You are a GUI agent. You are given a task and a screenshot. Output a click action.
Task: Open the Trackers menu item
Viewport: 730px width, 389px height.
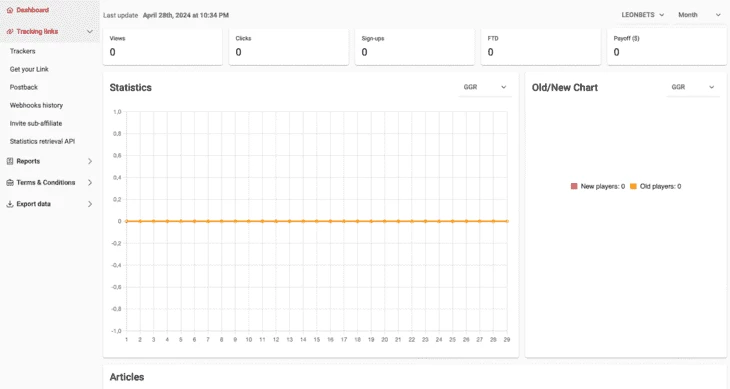tap(22, 51)
